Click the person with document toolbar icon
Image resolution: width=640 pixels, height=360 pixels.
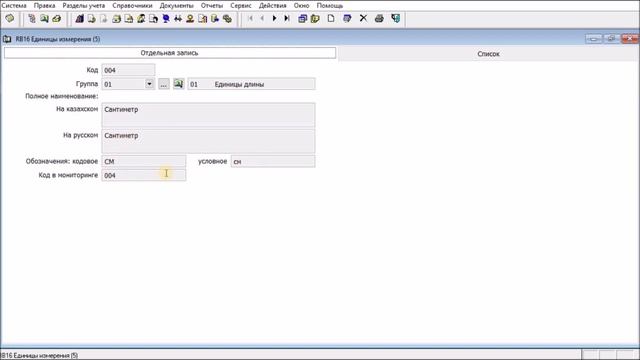[x=141, y=19]
